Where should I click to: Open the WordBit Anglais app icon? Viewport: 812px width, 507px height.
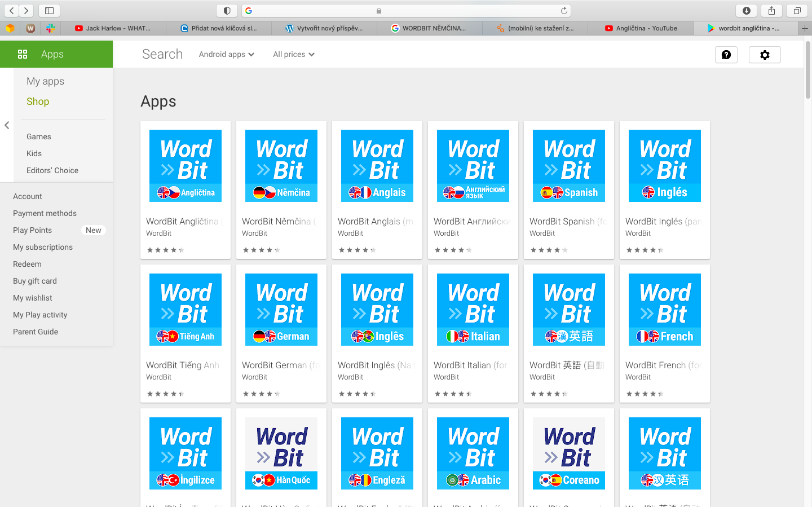pos(377,166)
